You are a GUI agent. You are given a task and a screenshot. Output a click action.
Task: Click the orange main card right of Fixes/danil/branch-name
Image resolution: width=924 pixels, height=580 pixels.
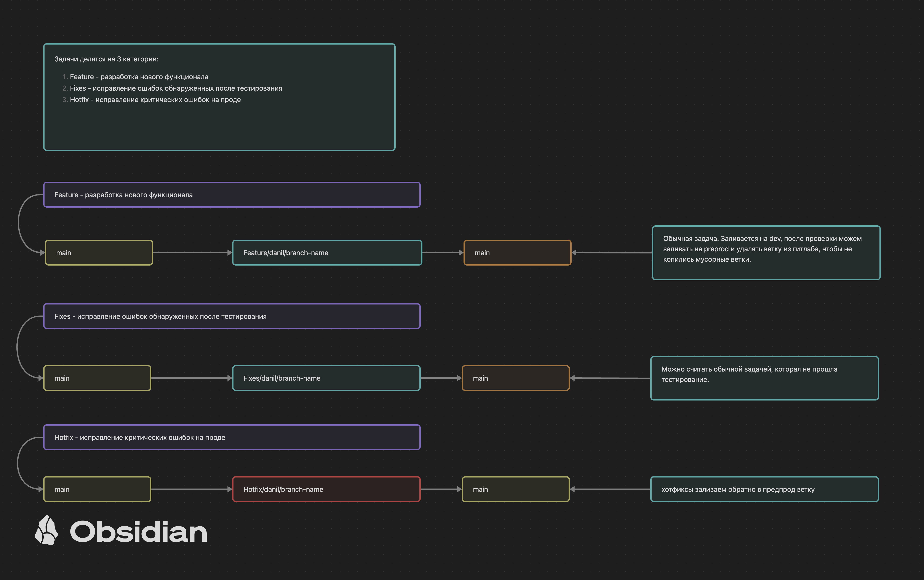pos(515,378)
